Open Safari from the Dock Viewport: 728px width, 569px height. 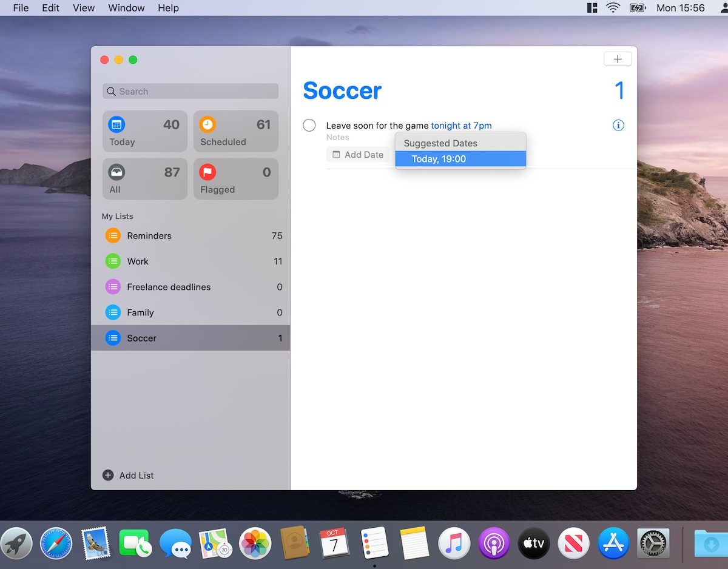(56, 542)
